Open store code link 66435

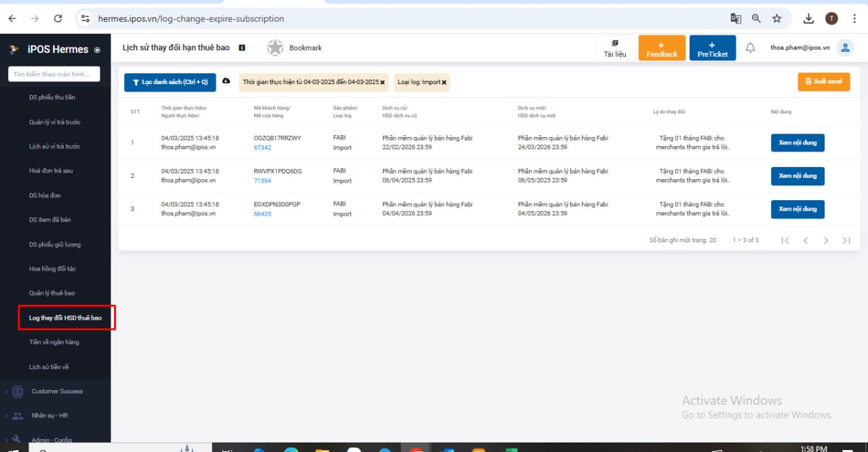(262, 214)
